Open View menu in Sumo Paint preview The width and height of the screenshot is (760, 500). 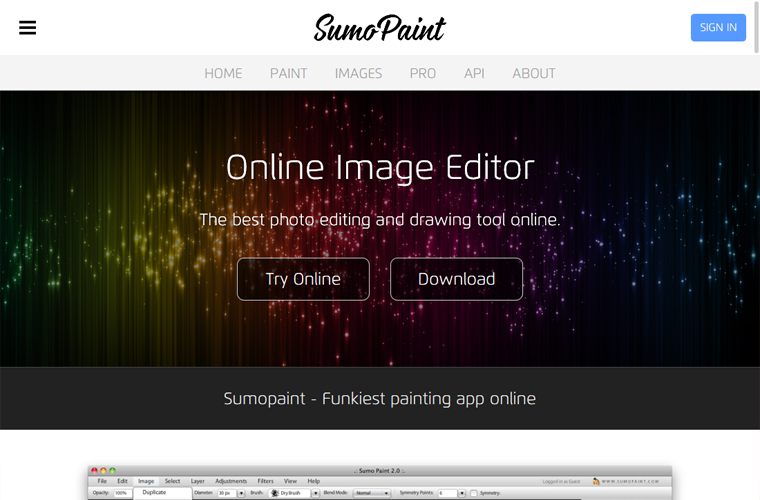[x=290, y=481]
